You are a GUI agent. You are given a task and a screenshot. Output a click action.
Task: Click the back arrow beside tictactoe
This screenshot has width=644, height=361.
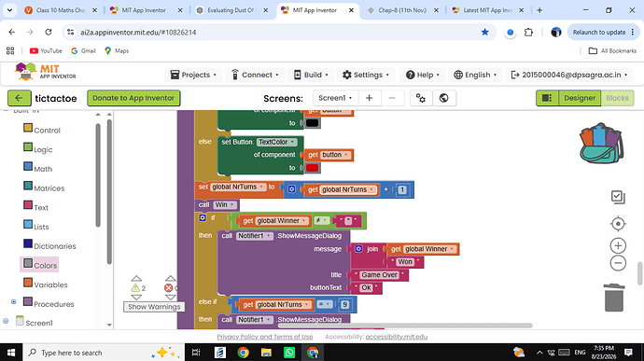coord(19,98)
